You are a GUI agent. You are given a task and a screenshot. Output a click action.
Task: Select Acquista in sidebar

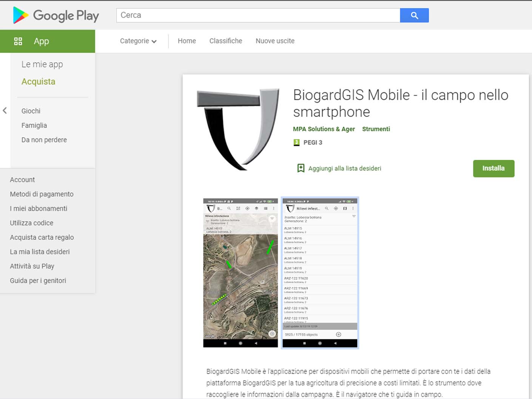coord(39,81)
